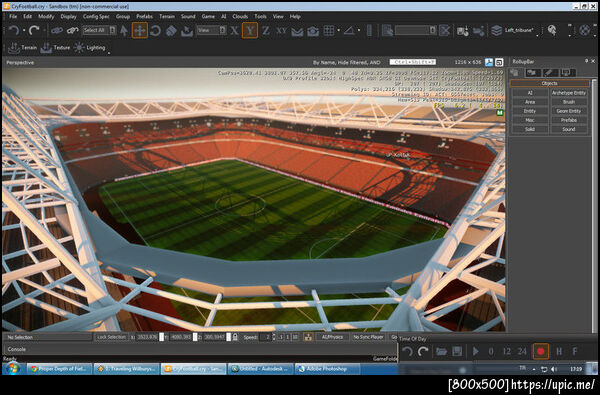
Task: Click the lifebuoy icon in top toolbar
Action: coord(585,30)
